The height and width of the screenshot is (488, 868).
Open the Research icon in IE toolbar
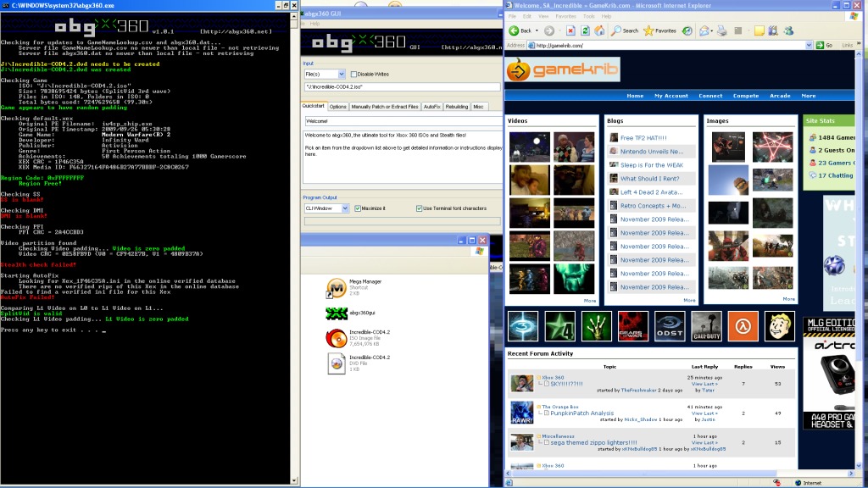[x=773, y=31]
